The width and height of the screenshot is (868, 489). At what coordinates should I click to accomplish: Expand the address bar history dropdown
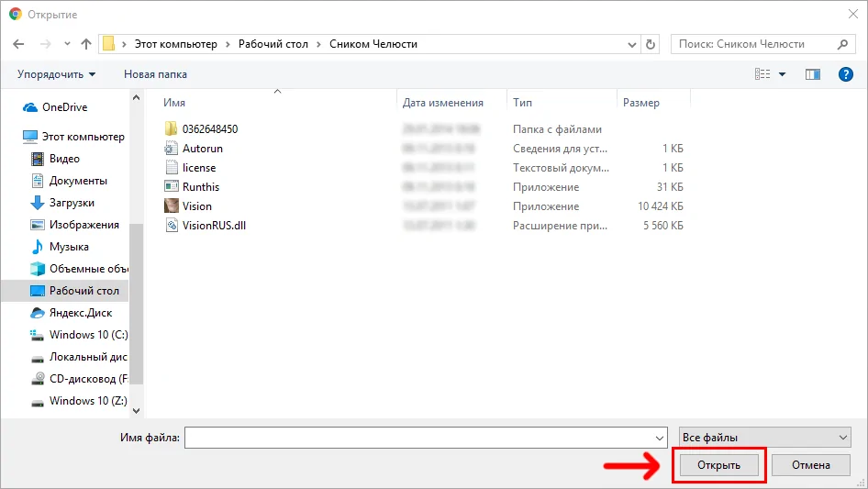tap(631, 44)
